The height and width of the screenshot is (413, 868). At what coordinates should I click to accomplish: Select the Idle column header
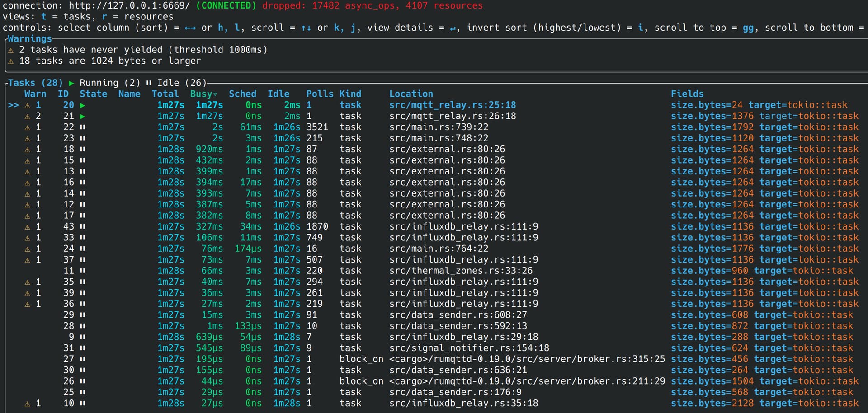pos(278,94)
